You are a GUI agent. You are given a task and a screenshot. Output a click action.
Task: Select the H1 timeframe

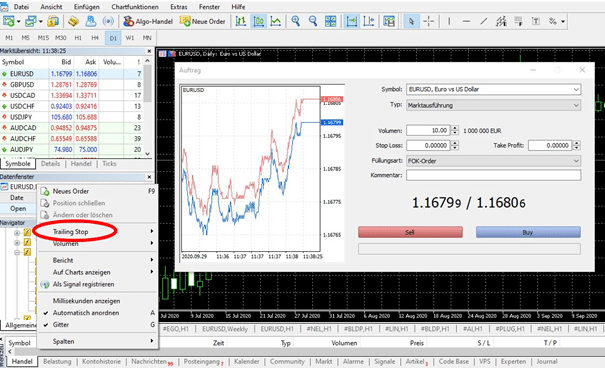click(x=78, y=38)
